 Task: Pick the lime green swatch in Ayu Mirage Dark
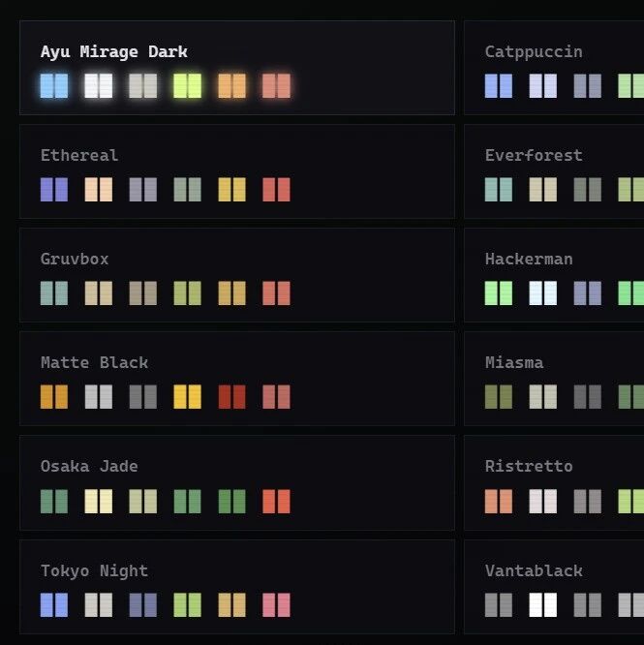pos(188,86)
